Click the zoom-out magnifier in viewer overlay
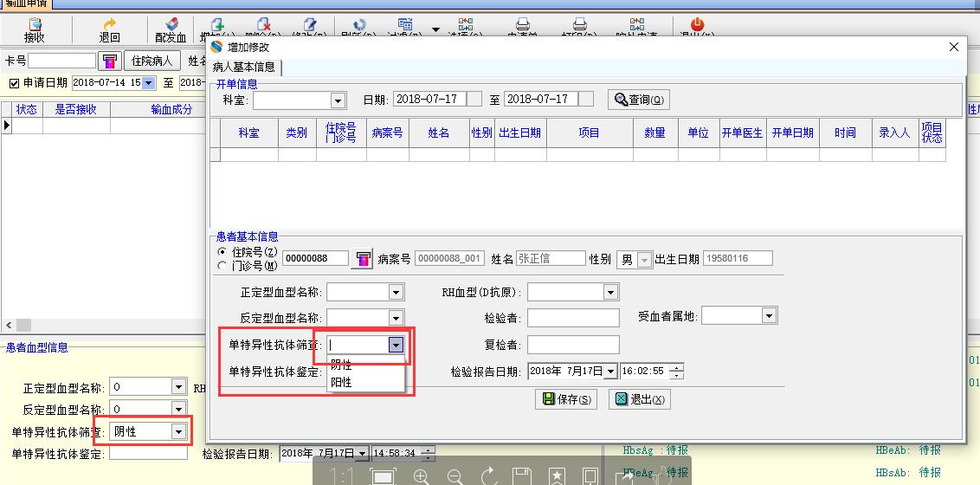This screenshot has height=485, width=980. [455, 477]
